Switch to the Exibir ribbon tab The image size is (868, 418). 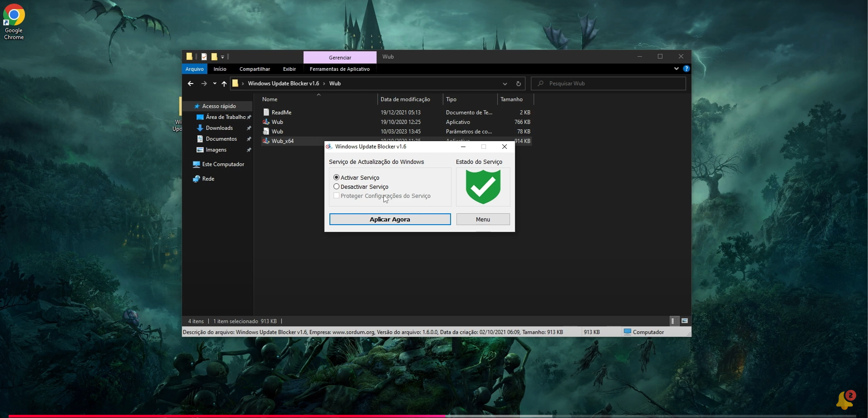tap(289, 69)
